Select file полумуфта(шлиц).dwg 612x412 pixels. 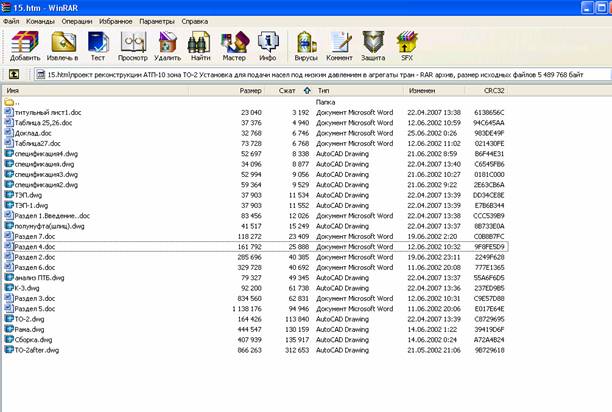(50, 226)
